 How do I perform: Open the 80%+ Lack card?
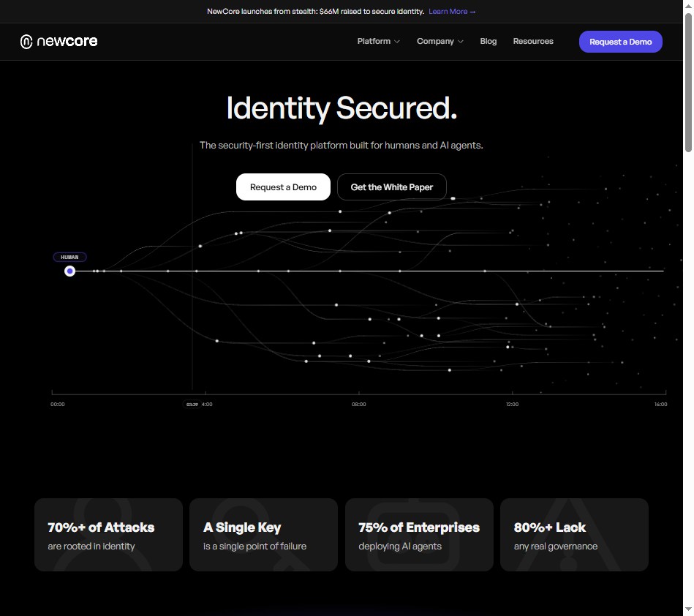[x=575, y=535]
